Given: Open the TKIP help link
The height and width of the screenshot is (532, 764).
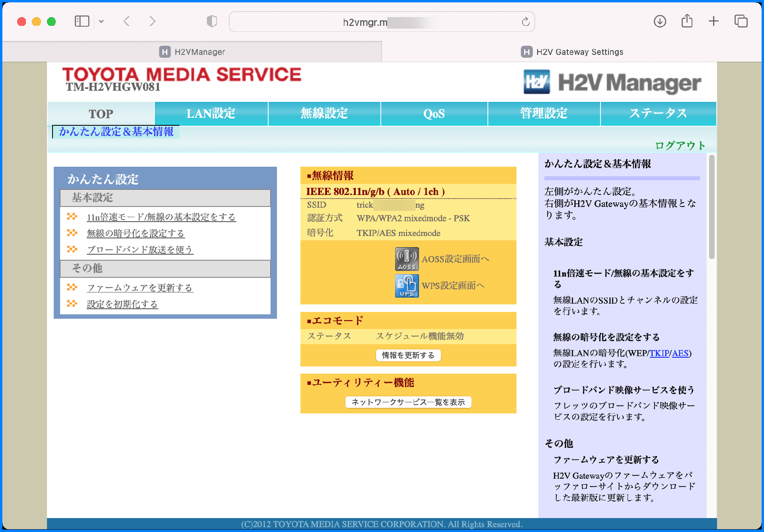Looking at the screenshot, I should (x=659, y=353).
